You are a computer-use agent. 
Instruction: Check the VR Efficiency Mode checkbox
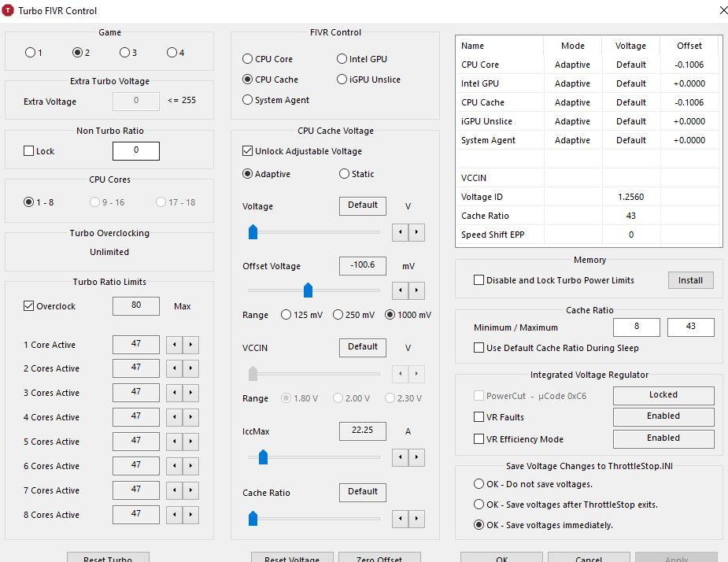point(479,439)
